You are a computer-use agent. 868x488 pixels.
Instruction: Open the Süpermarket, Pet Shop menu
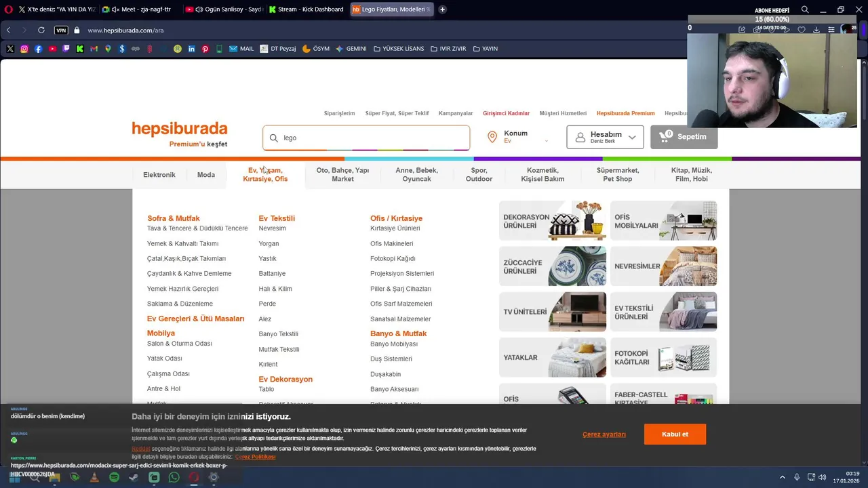pyautogui.click(x=618, y=175)
